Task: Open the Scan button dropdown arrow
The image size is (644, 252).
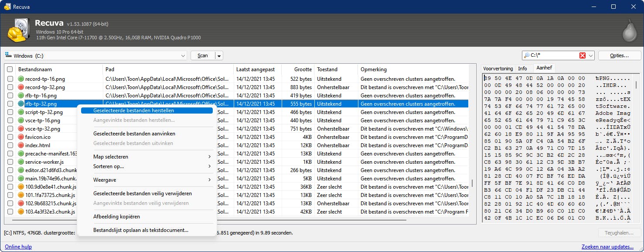Action: (219, 56)
